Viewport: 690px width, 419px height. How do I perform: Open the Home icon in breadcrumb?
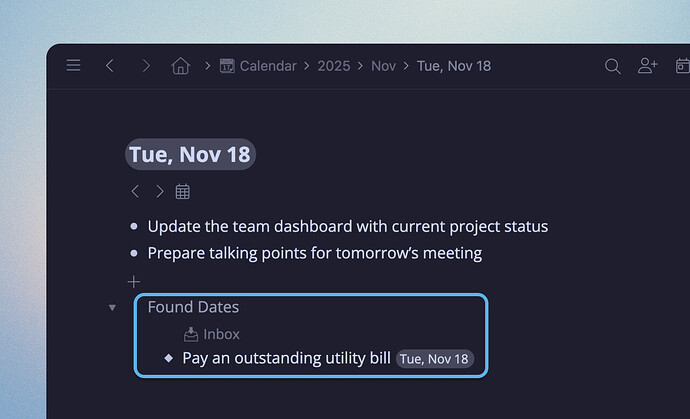pyautogui.click(x=180, y=66)
